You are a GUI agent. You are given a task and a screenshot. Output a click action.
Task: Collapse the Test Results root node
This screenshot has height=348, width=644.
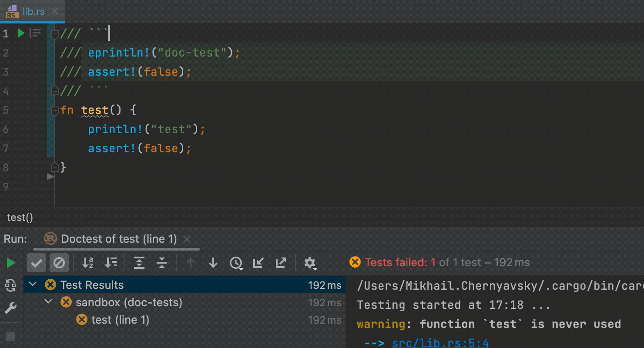coord(33,285)
